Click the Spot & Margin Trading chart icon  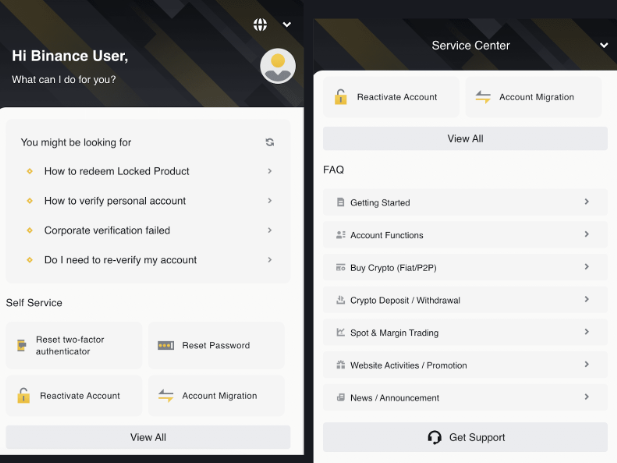[341, 333]
